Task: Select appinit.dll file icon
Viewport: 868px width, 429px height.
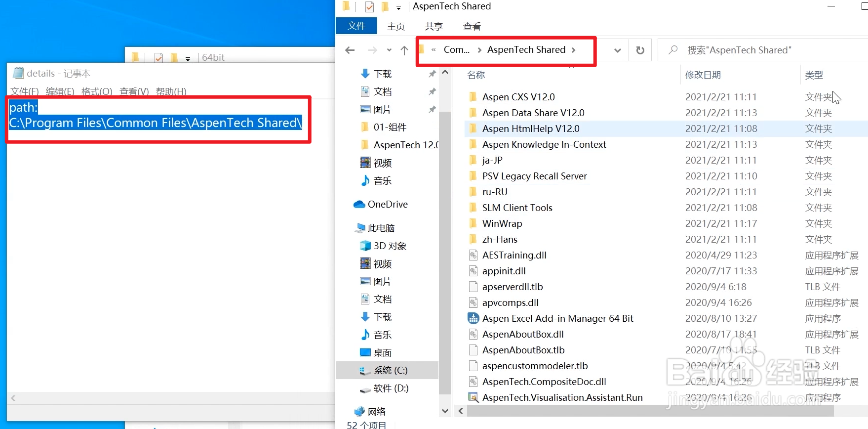Action: click(473, 271)
